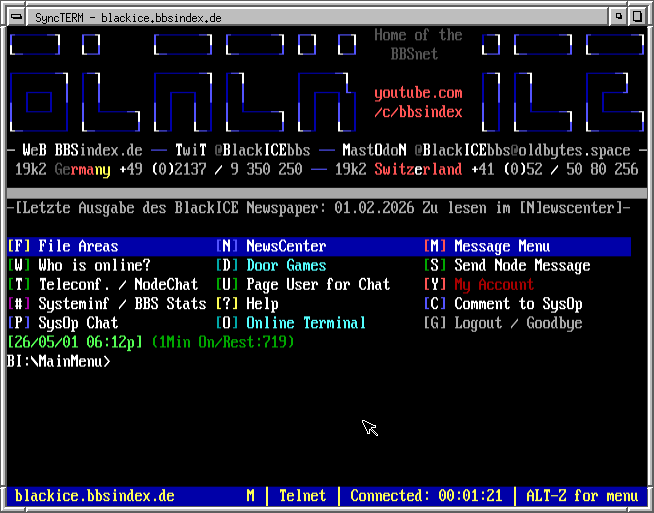Click the SyncTERM window title bar text
Image resolution: width=654 pixels, height=513 pixels.
coord(128,18)
